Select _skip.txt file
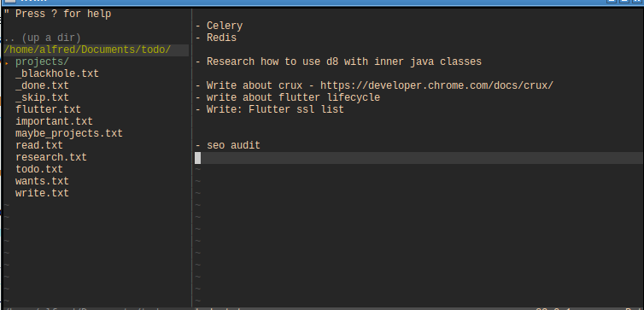Image resolution: width=644 pixels, height=310 pixels. [43, 97]
